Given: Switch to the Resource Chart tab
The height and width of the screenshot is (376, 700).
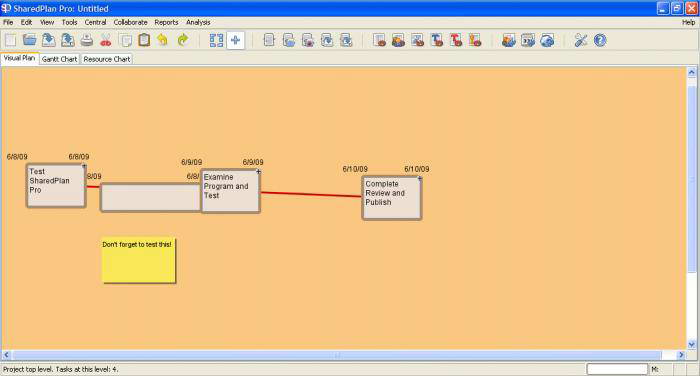Looking at the screenshot, I should click(107, 59).
